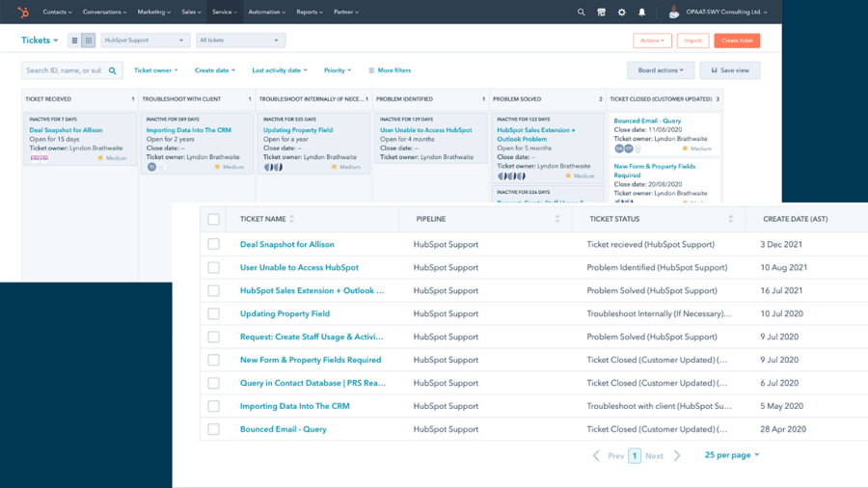This screenshot has width=868, height=488.
Task: Check the Bounced Email - Query row
Action: pos(214,429)
